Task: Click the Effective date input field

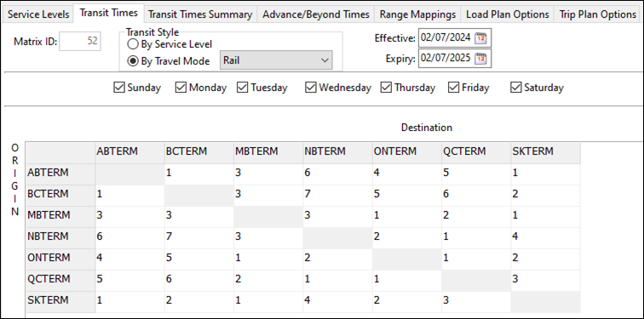Action: [446, 38]
